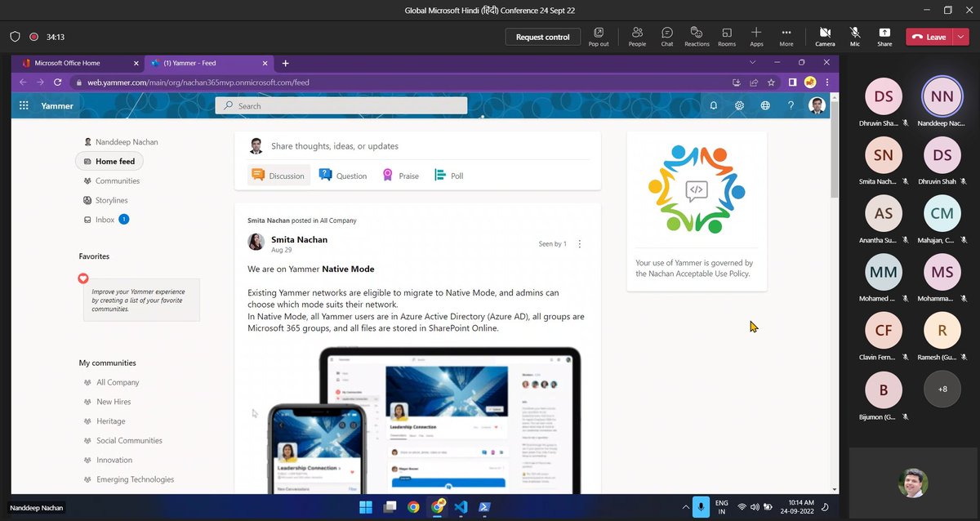Select the Discussion post type
This screenshot has height=521, width=980.
click(278, 176)
